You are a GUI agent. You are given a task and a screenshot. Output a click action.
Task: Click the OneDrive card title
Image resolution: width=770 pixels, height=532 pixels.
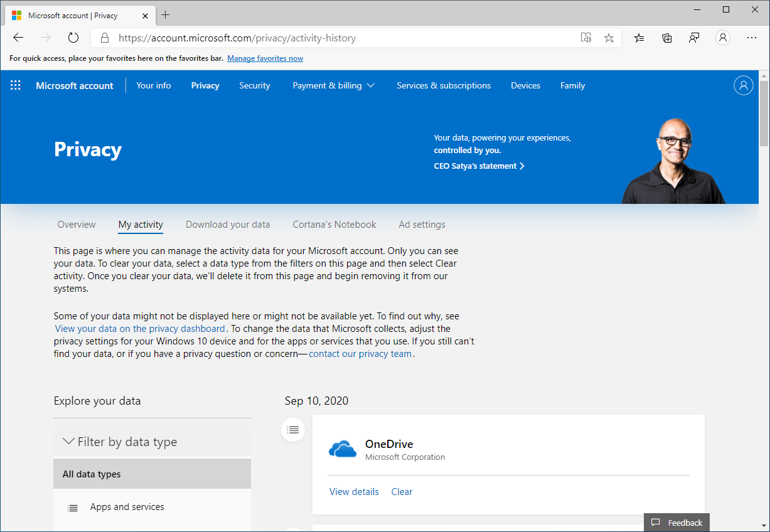389,444
